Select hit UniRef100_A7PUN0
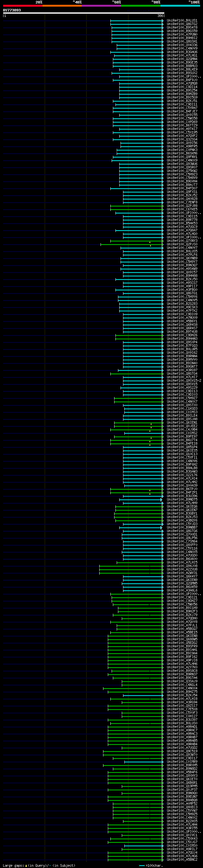The width and height of the screenshot is (203, 868). pyautogui.click(x=182, y=34)
